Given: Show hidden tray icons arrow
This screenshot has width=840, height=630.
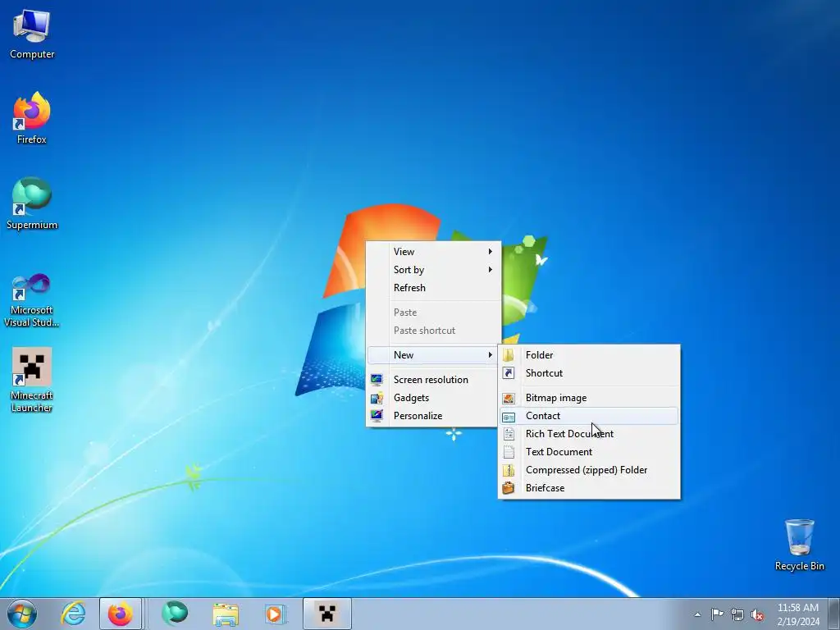Looking at the screenshot, I should (x=697, y=614).
